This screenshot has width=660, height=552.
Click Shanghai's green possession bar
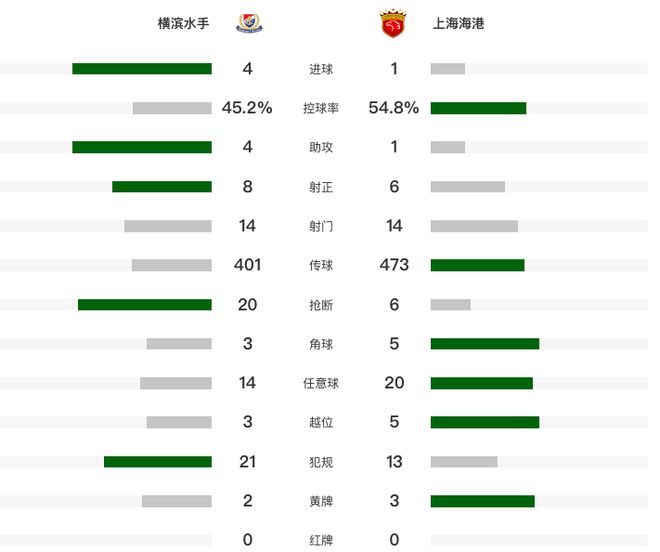[478, 108]
